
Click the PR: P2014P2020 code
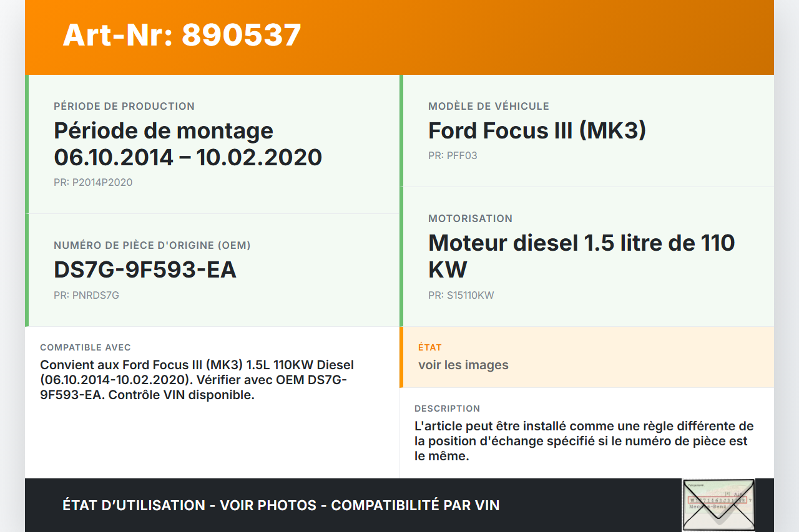click(93, 183)
